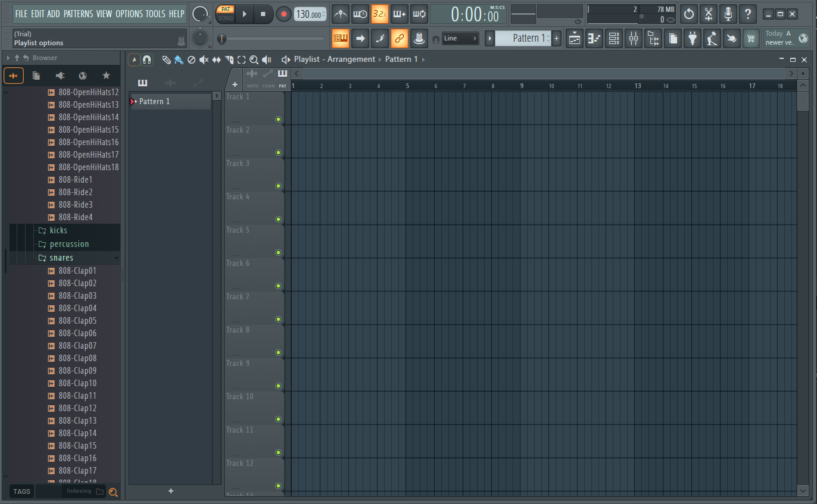Select the Zoom magnifier tool in Playlist
Image resolution: width=817 pixels, height=504 pixels.
click(254, 60)
